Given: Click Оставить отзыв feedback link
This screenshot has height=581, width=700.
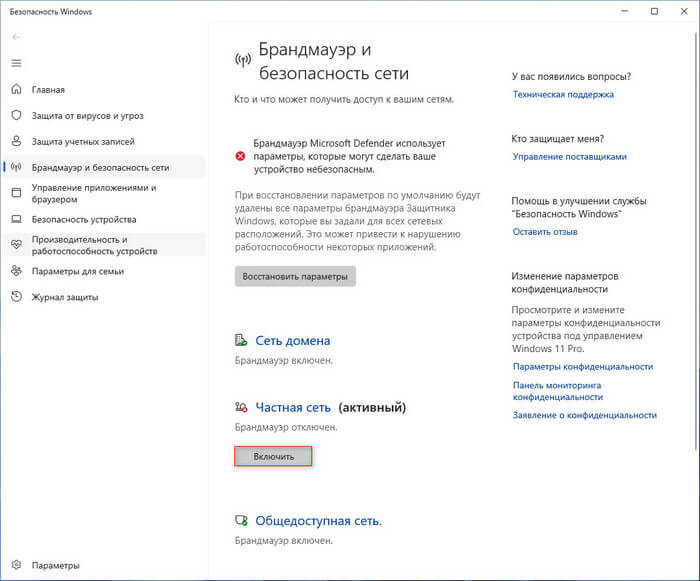Looking at the screenshot, I should (545, 231).
